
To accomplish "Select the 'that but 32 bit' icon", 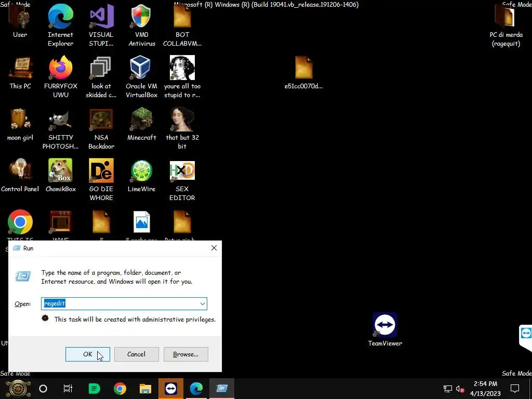I will [182, 119].
